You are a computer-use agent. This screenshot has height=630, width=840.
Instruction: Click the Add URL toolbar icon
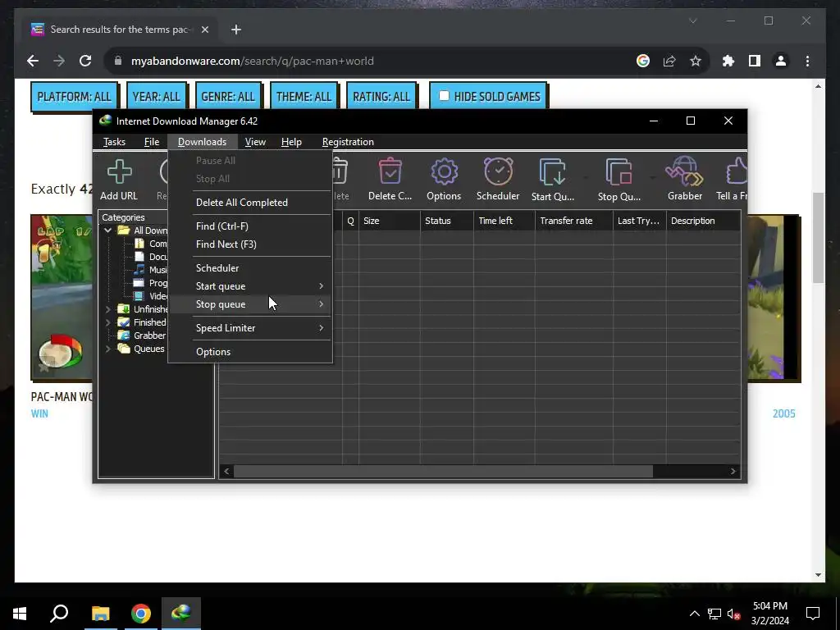119,180
